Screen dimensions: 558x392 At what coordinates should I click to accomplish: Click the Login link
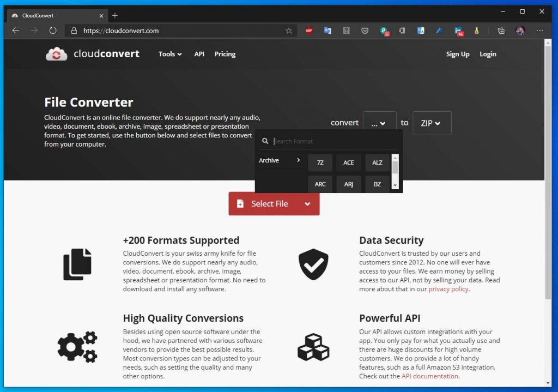[x=488, y=54]
